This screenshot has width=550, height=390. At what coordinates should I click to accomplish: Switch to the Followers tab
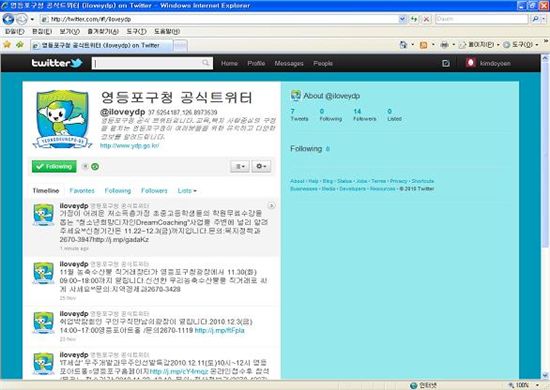[154, 190]
